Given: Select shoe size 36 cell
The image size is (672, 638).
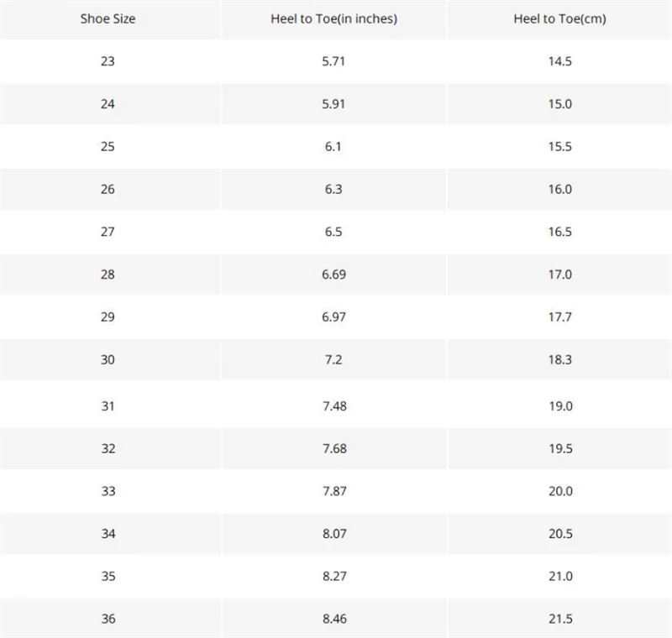Looking at the screenshot, I should [x=108, y=619].
